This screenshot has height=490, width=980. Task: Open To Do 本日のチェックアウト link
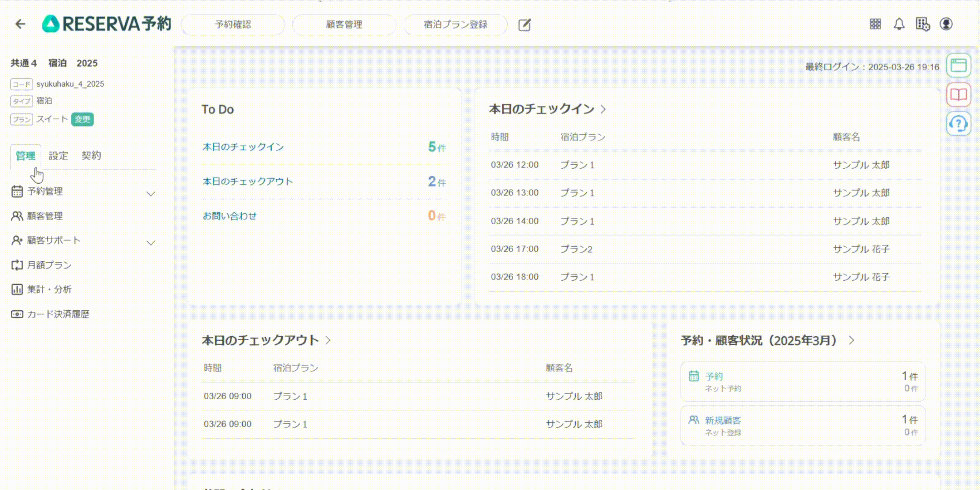coord(248,181)
